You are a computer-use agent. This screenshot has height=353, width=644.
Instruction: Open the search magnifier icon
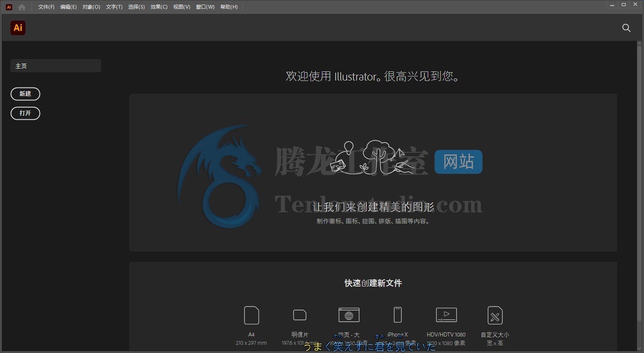coord(626,28)
